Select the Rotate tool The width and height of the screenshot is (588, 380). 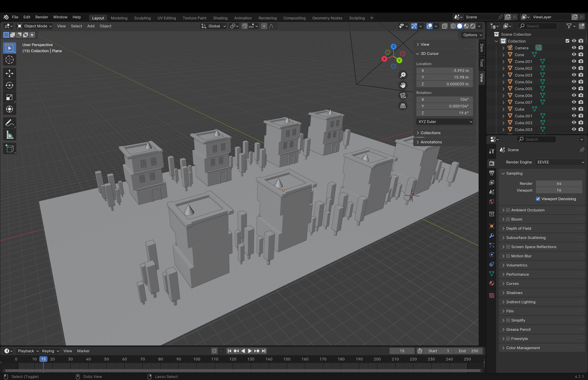click(9, 85)
